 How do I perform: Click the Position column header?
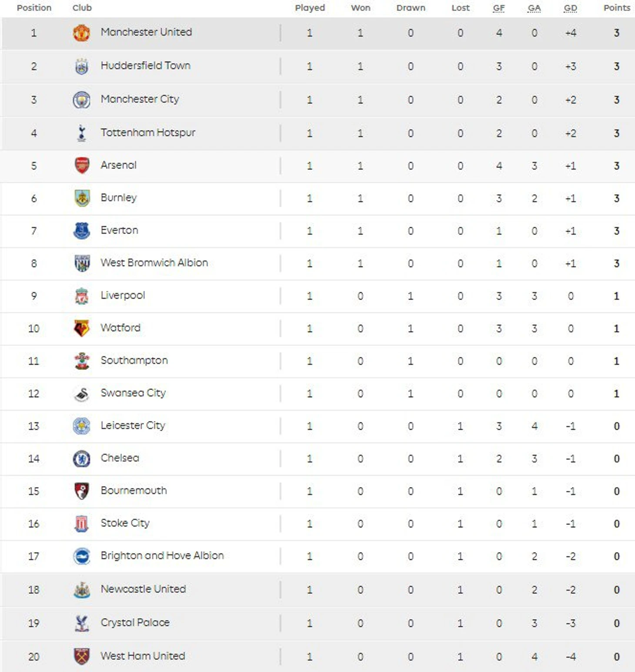34,8
